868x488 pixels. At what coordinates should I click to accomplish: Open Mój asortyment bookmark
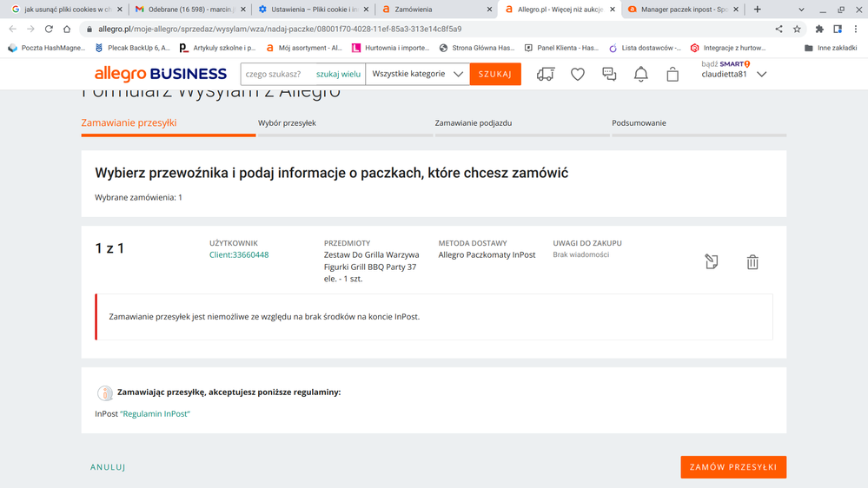click(304, 48)
